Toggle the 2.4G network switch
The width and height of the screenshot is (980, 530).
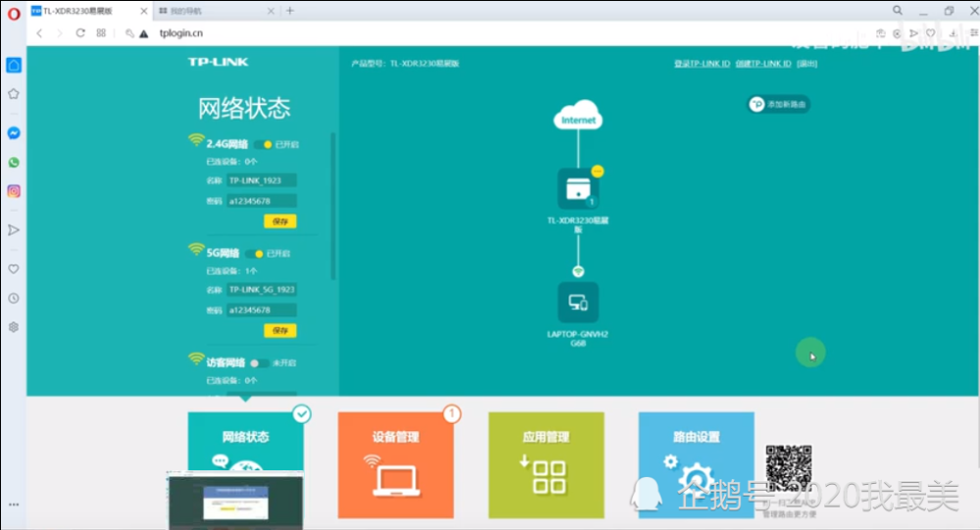pos(263,144)
